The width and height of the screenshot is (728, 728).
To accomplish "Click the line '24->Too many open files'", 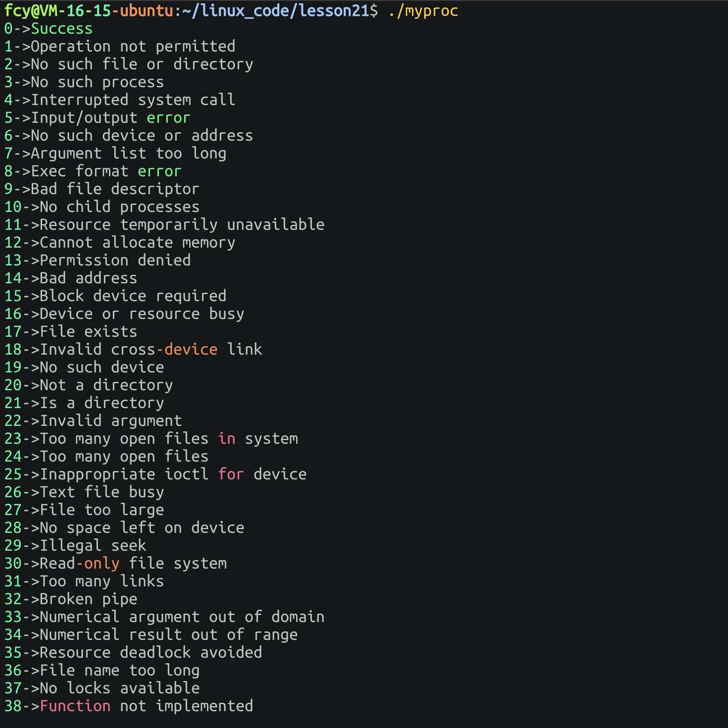I will pos(106,457).
